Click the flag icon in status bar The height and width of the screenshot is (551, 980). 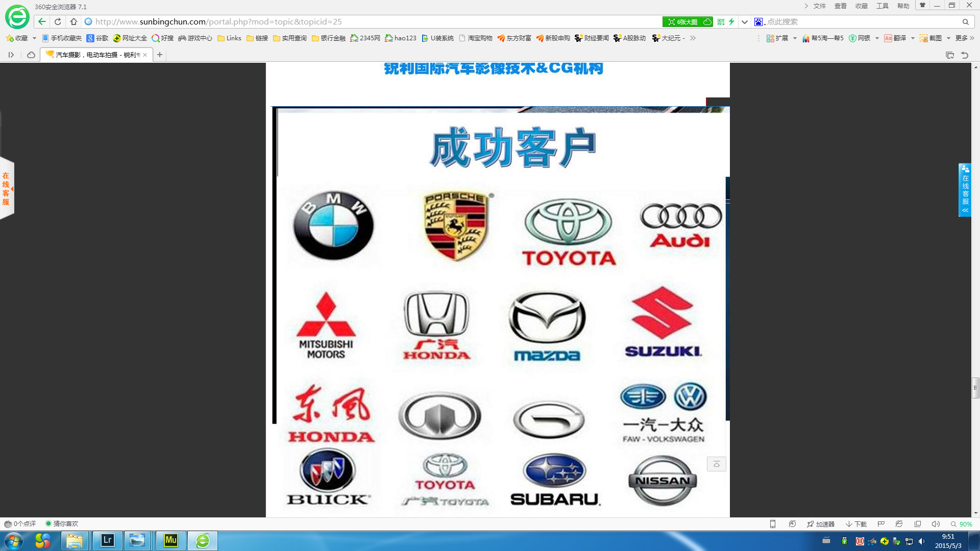point(881,524)
